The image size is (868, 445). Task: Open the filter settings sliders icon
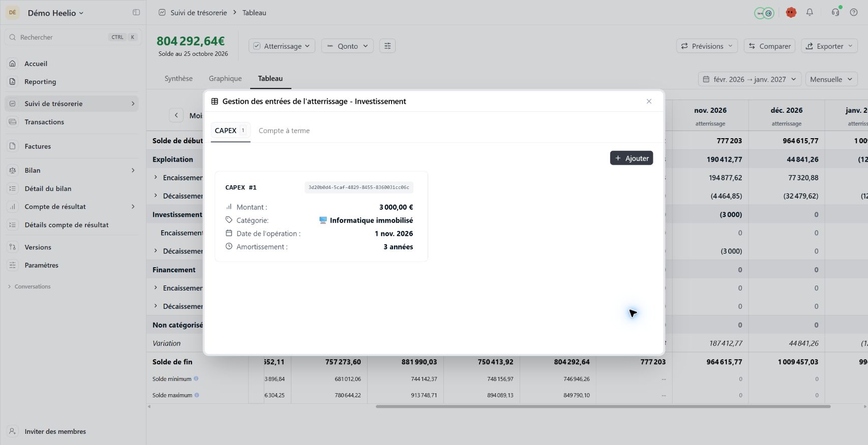click(387, 46)
